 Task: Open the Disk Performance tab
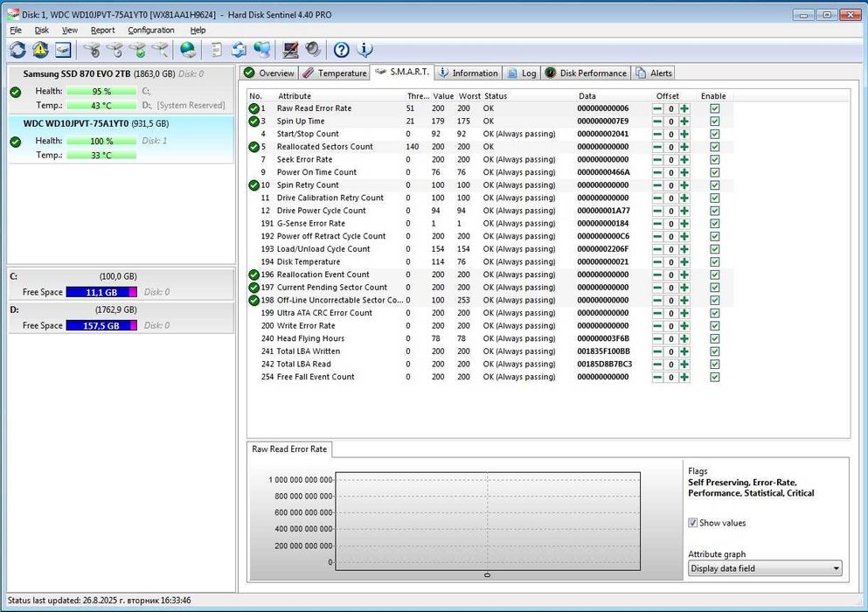click(x=586, y=73)
